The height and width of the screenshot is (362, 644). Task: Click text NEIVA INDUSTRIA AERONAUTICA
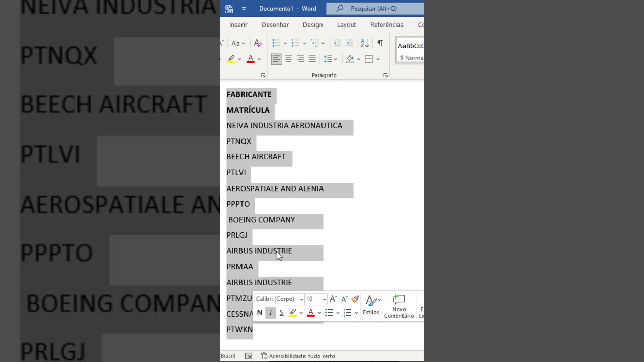click(284, 126)
